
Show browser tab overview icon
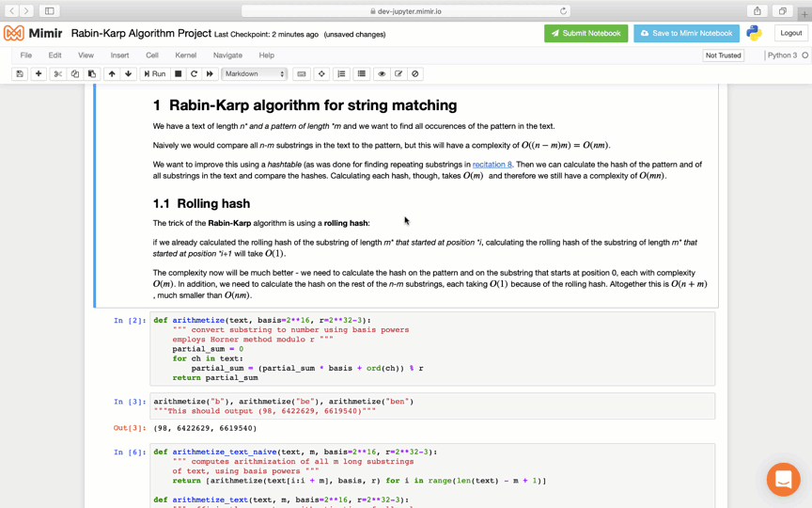(x=783, y=11)
